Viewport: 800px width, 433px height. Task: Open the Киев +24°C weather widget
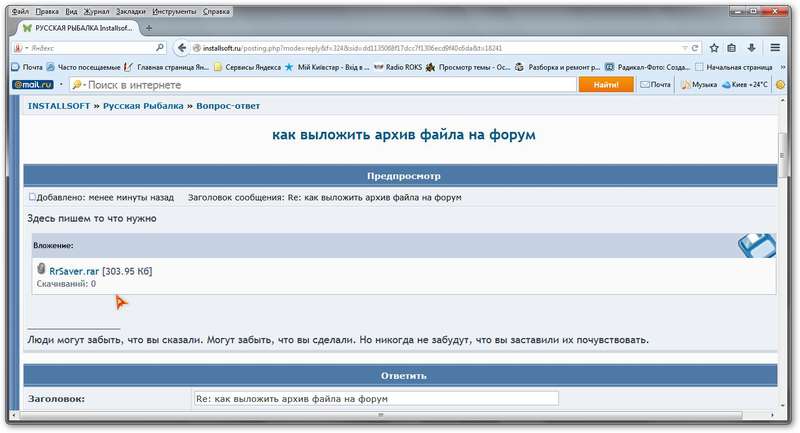[744, 85]
